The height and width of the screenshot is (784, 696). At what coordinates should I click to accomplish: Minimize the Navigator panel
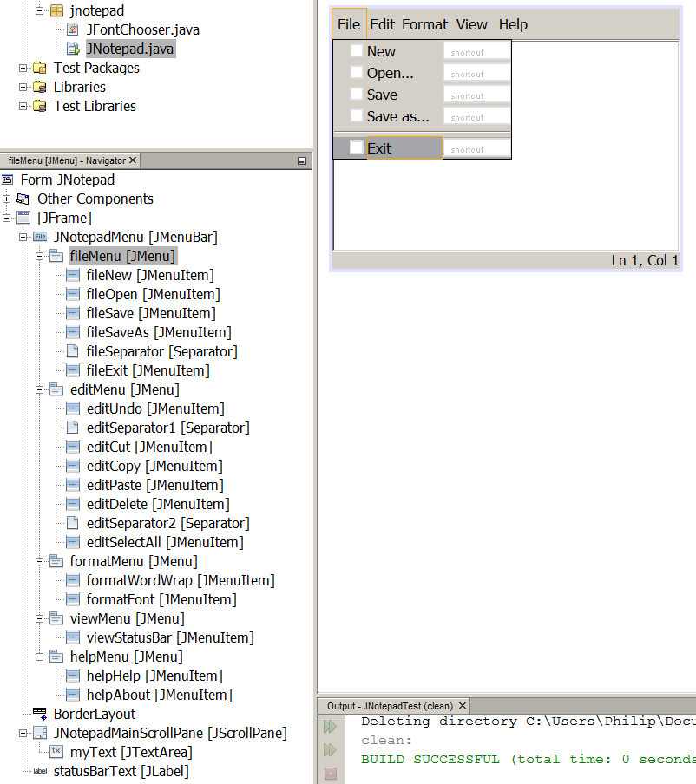click(x=301, y=160)
